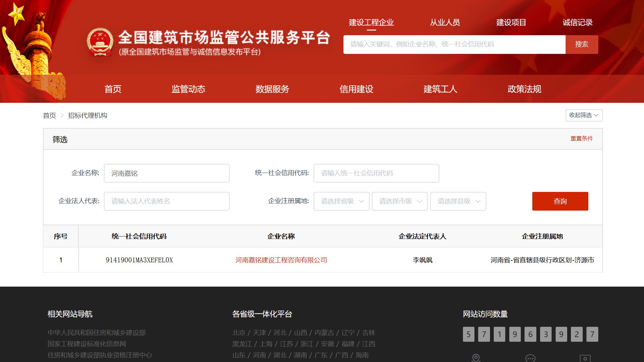644x362 pixels.
Task: Open 国家工程建设标准化信息网 footer link
Action: (x=87, y=344)
